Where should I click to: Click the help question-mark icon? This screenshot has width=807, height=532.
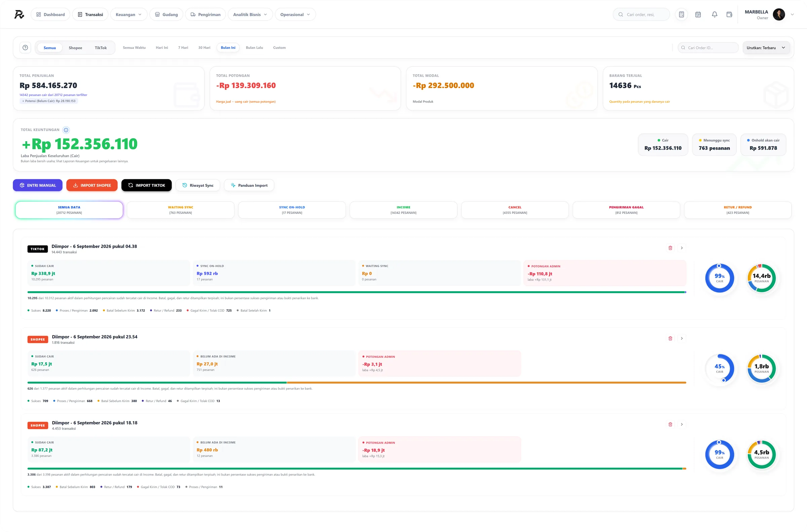click(25, 47)
